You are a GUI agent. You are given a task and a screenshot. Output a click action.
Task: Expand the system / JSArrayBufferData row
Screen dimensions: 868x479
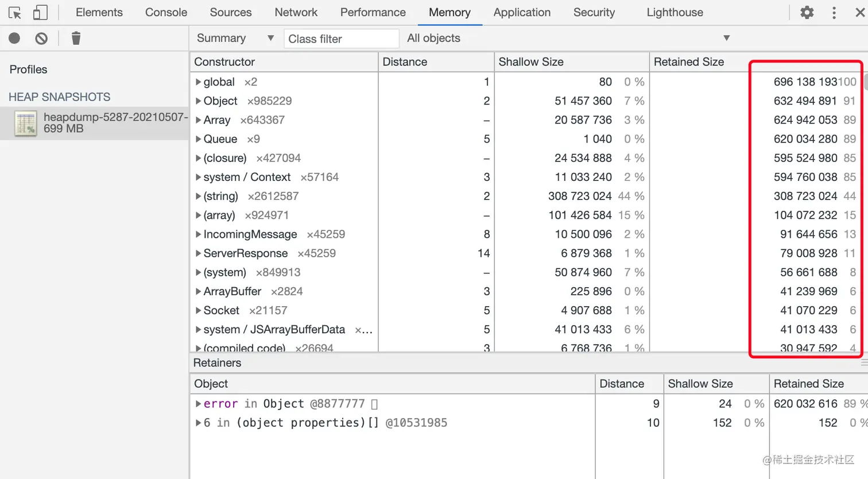click(x=199, y=330)
